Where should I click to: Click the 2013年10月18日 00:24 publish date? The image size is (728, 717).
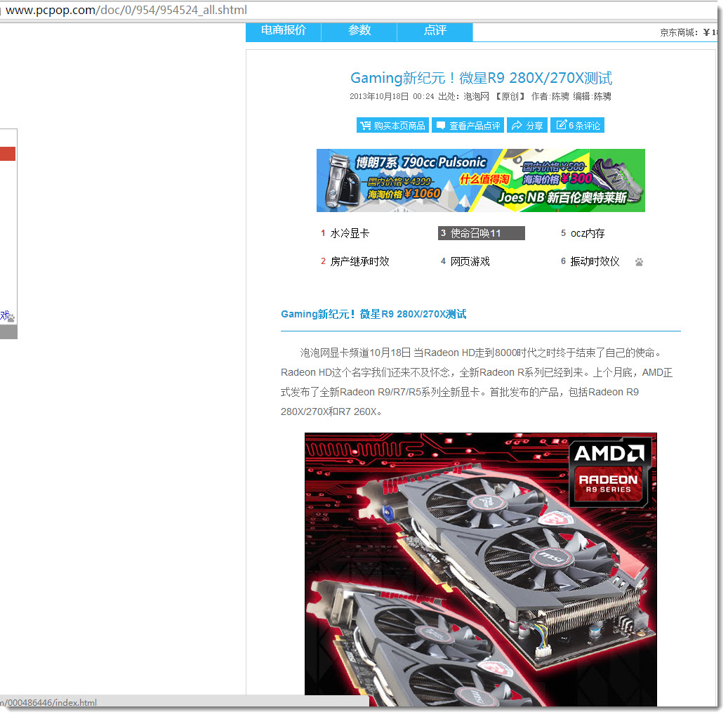pyautogui.click(x=392, y=97)
